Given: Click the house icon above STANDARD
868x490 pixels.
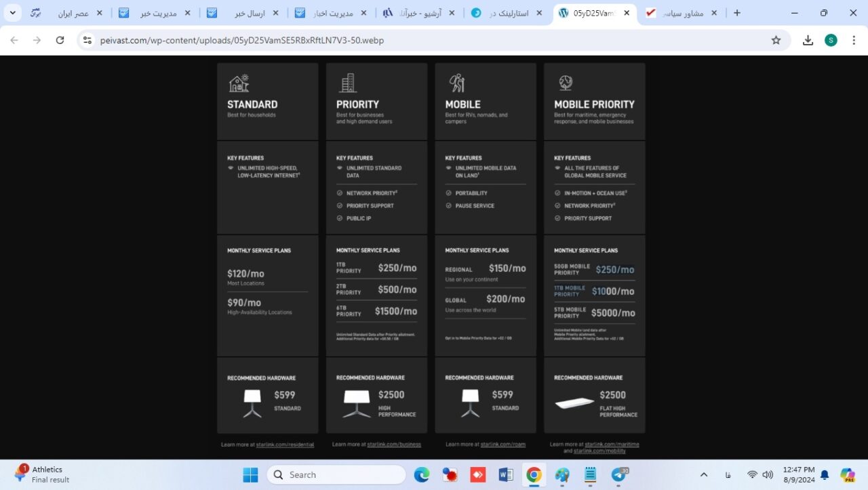Looking at the screenshot, I should 239,83.
